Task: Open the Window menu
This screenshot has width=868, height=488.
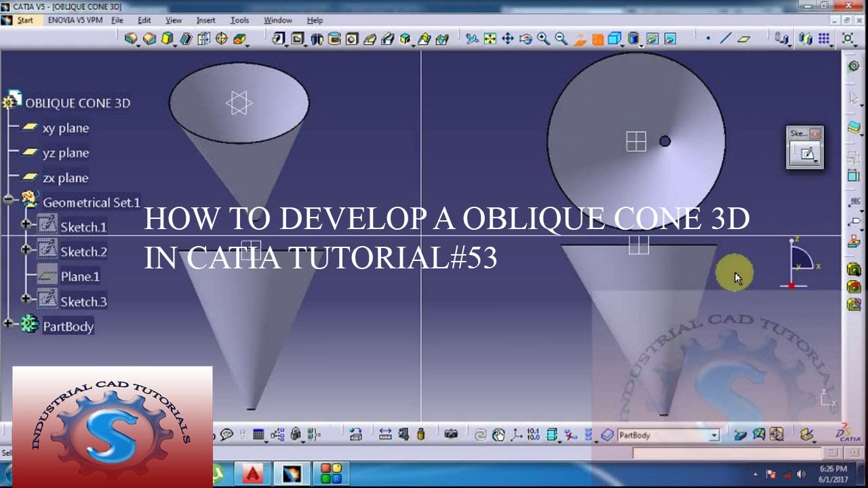Action: pos(277,20)
